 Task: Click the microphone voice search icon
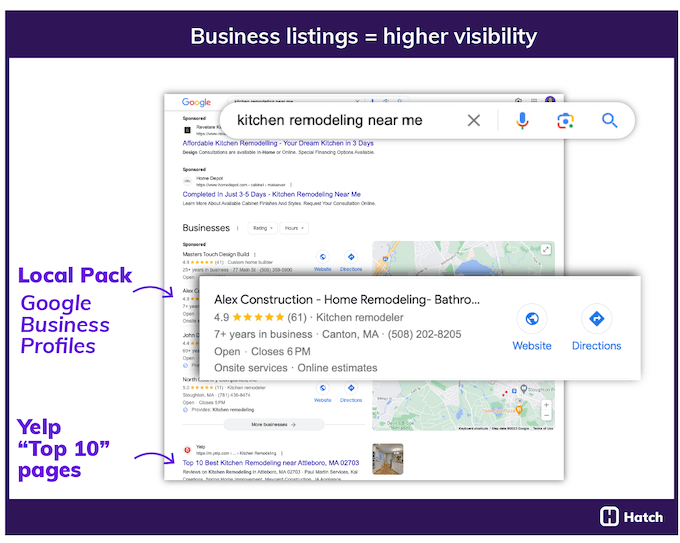(x=522, y=120)
